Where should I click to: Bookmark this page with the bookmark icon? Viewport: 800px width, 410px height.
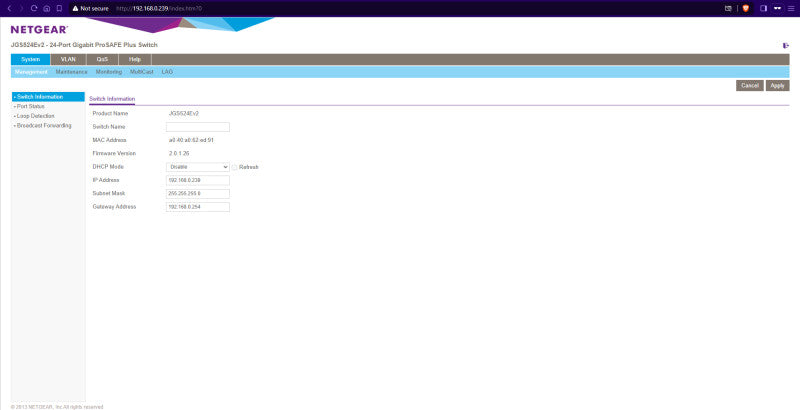[59, 8]
